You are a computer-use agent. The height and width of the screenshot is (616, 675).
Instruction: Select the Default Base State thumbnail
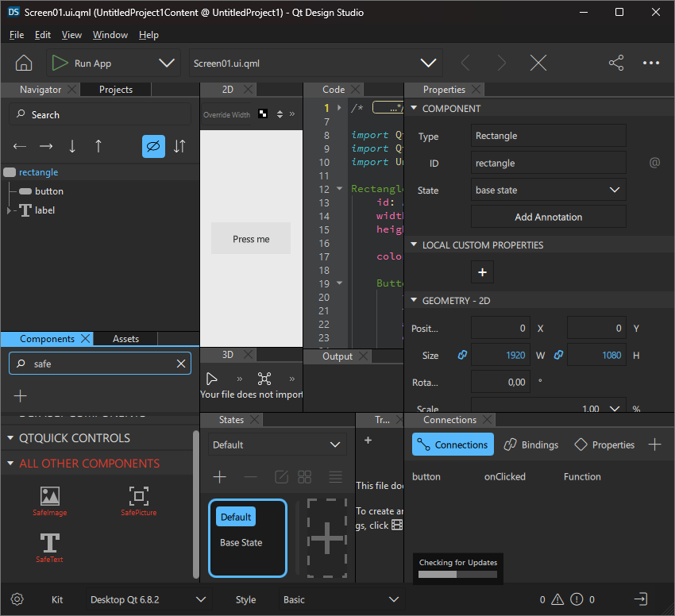248,538
